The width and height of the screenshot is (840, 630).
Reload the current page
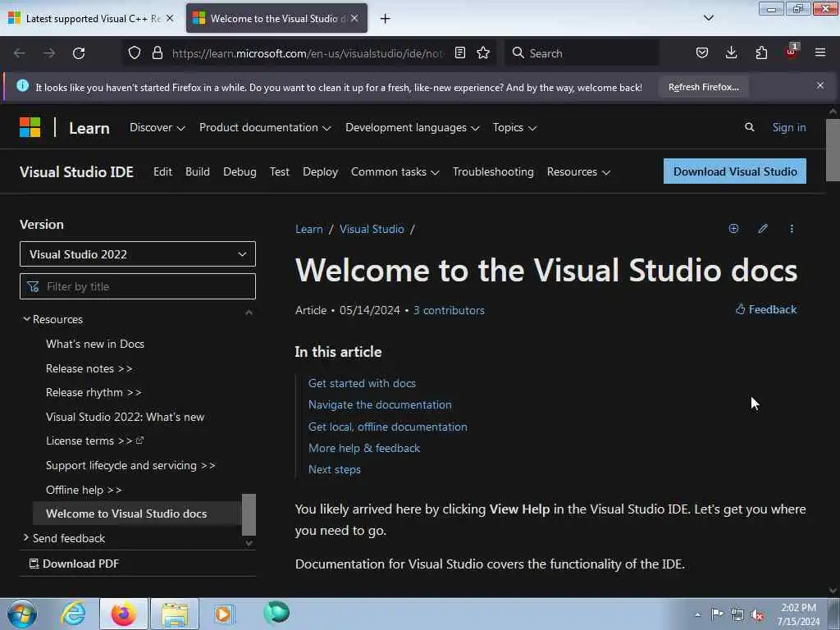[x=79, y=53]
